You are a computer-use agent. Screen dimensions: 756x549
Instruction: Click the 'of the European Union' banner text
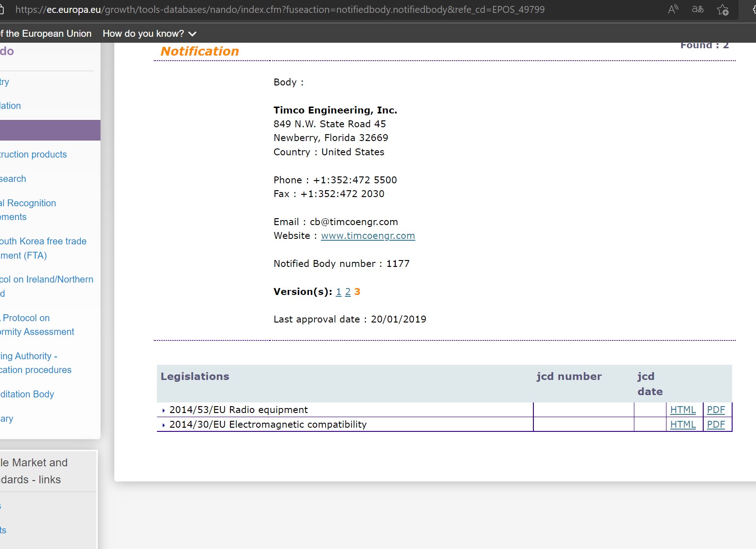pyautogui.click(x=46, y=34)
